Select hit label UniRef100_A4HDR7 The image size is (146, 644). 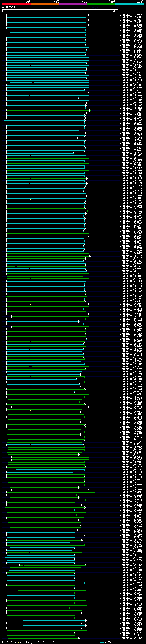(x=131, y=316)
